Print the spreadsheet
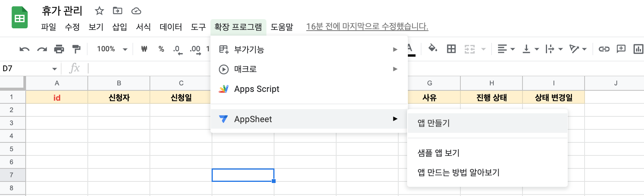 (x=59, y=49)
